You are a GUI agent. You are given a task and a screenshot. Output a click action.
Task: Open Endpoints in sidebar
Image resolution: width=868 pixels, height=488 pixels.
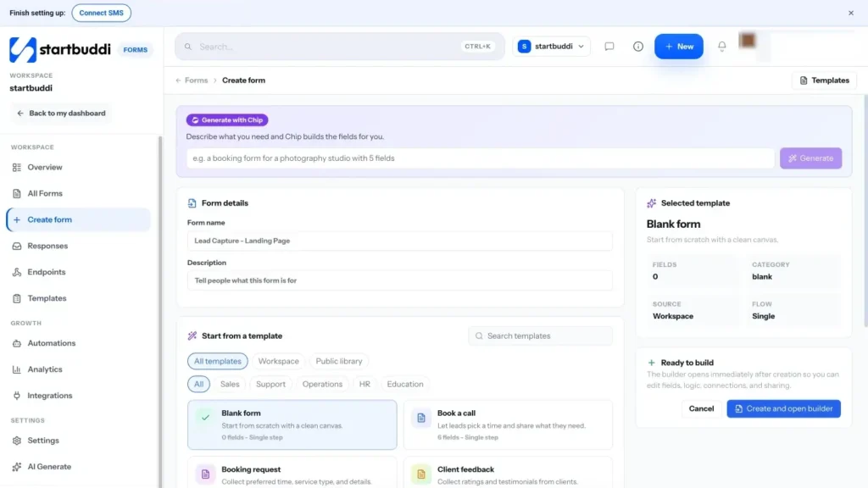(78, 272)
